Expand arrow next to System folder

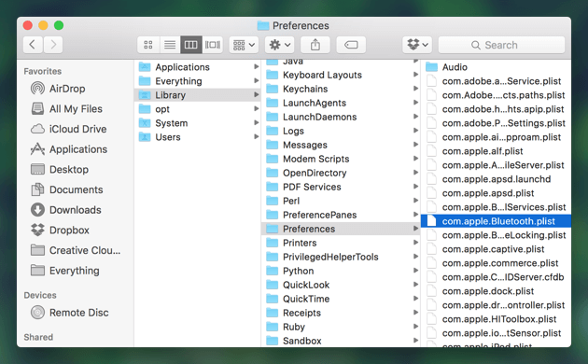pyautogui.click(x=256, y=122)
